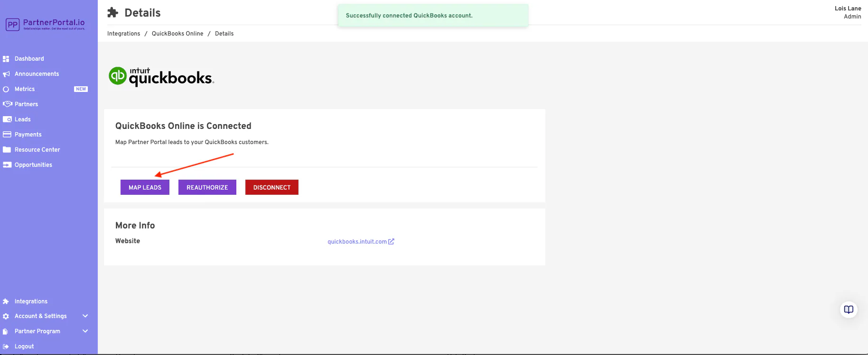
Task: Open Payments in the sidebar
Action: point(28,135)
